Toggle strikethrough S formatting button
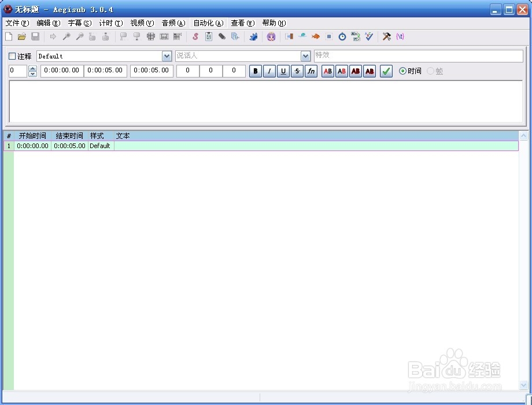Image resolution: width=532 pixels, height=405 pixels. [297, 71]
